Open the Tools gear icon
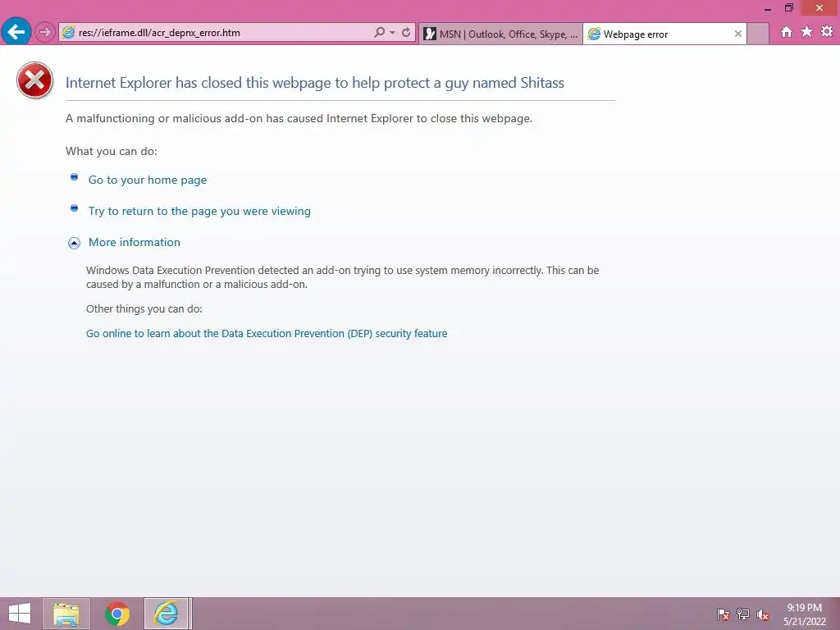The image size is (840, 630). pos(827,32)
